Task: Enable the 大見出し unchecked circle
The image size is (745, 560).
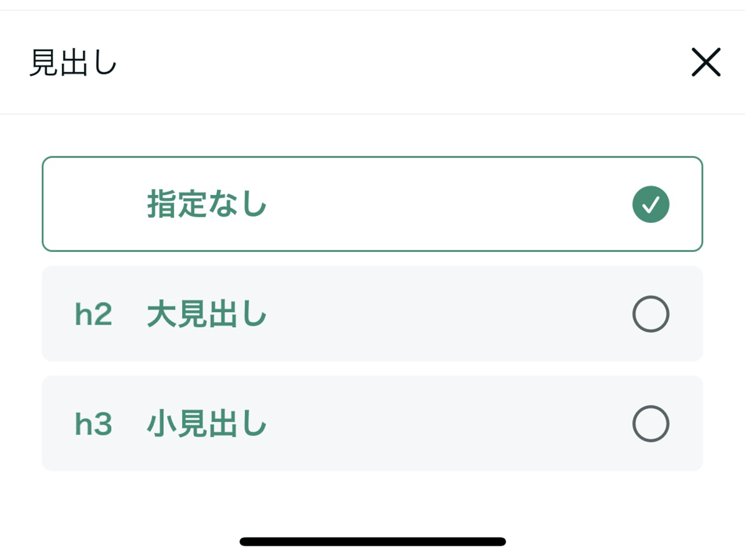Action: tap(651, 314)
